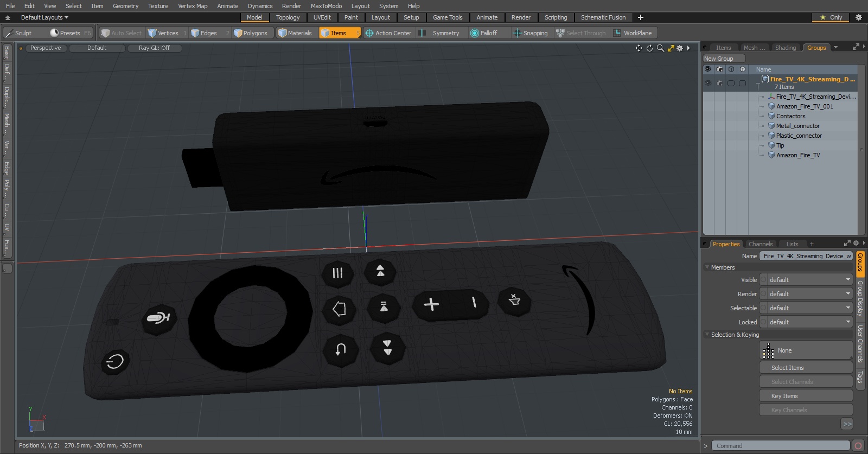Open the Selectable default dropdown
Screen dimensions: 868x454
coord(810,308)
